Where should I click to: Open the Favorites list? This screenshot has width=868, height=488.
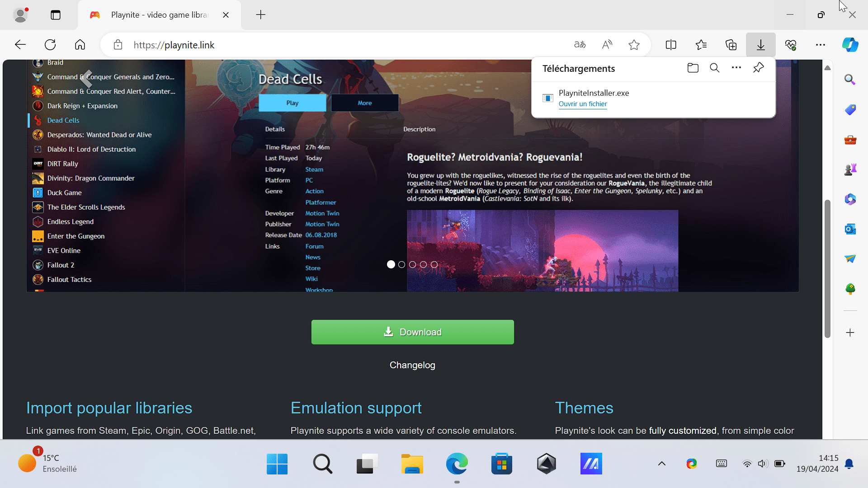pyautogui.click(x=701, y=45)
